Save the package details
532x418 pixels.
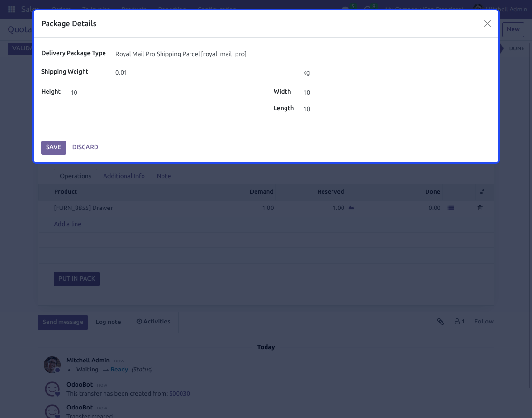pyautogui.click(x=54, y=148)
